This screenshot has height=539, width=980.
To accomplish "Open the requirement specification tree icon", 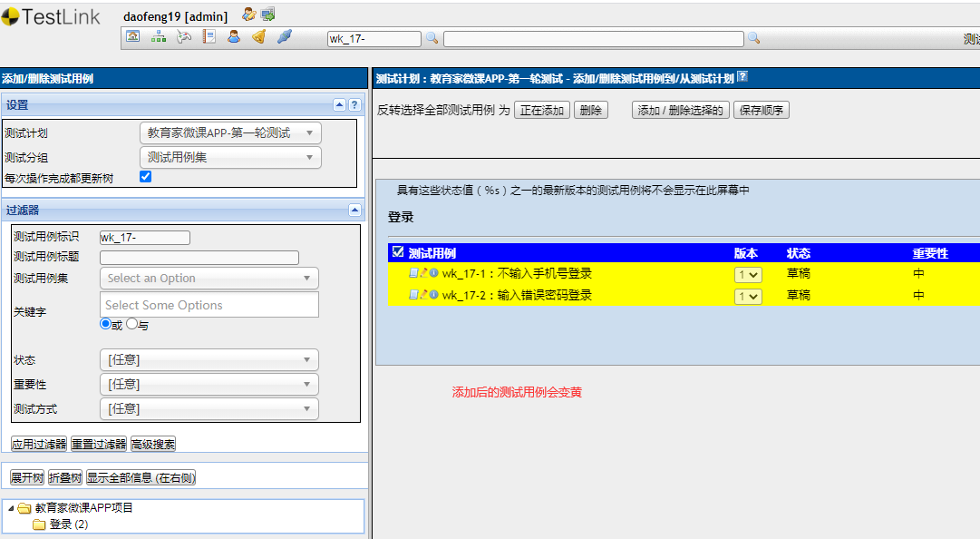I will point(158,37).
